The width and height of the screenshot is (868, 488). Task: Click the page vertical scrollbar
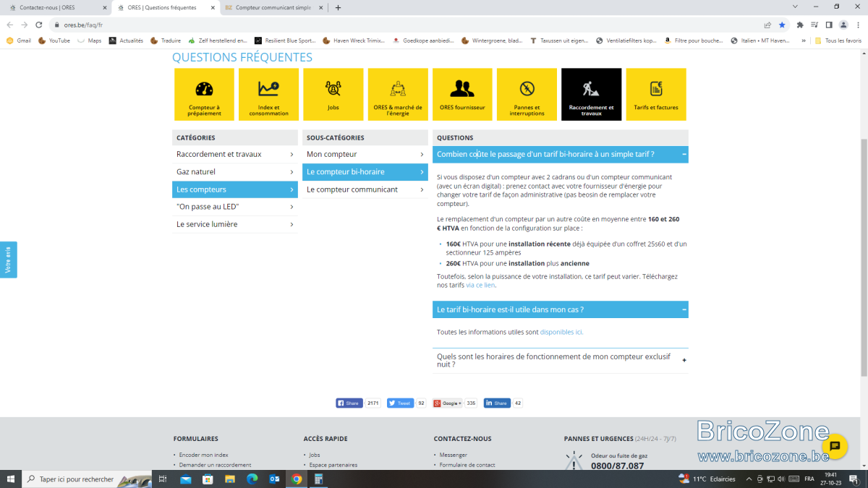(x=864, y=257)
